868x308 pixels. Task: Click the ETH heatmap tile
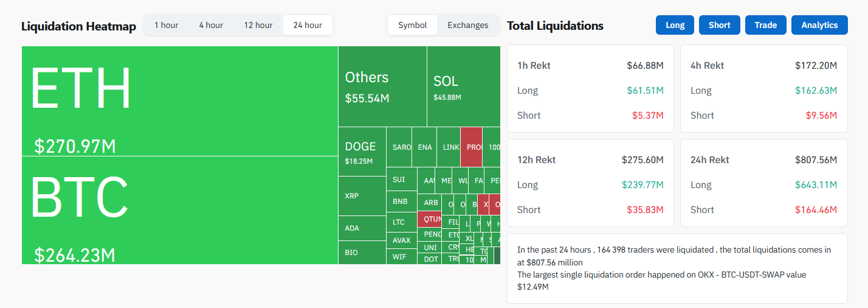point(179,100)
